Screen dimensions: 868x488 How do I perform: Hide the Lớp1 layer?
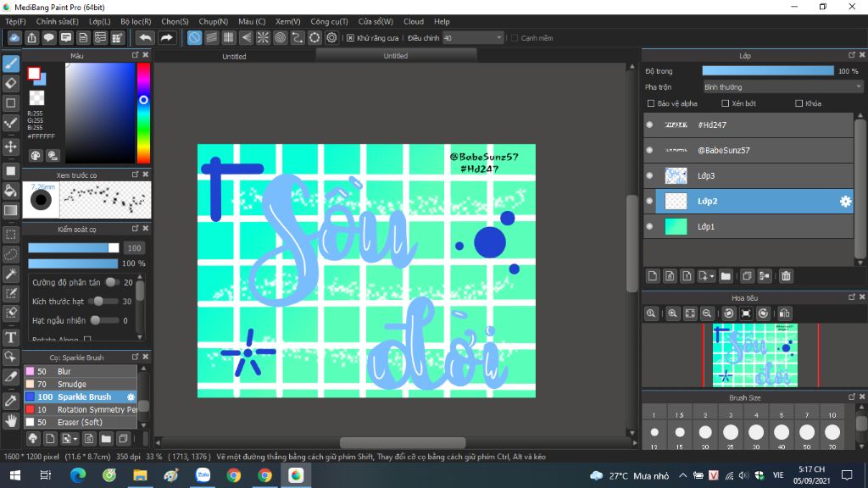[650, 226]
